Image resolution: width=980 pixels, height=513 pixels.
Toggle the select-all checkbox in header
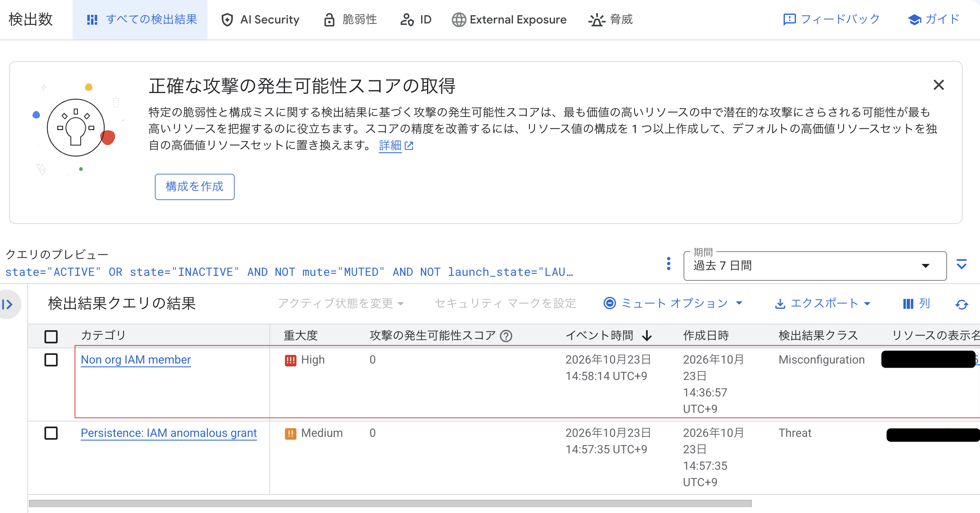point(51,336)
